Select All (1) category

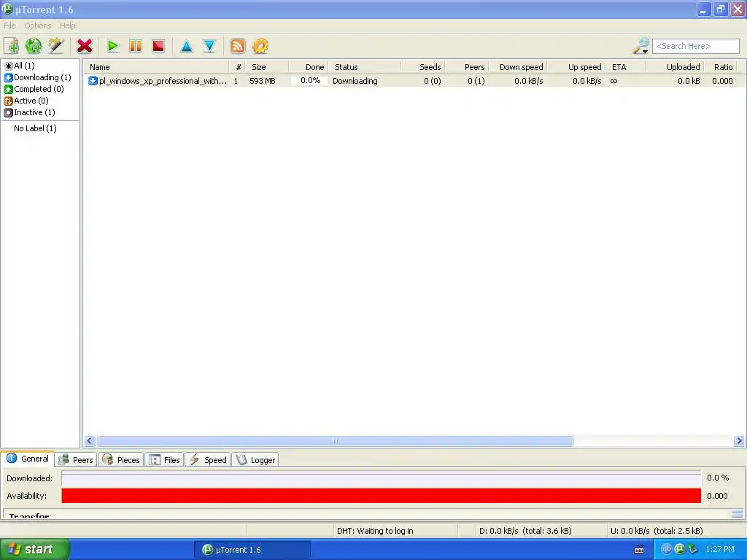pos(20,66)
